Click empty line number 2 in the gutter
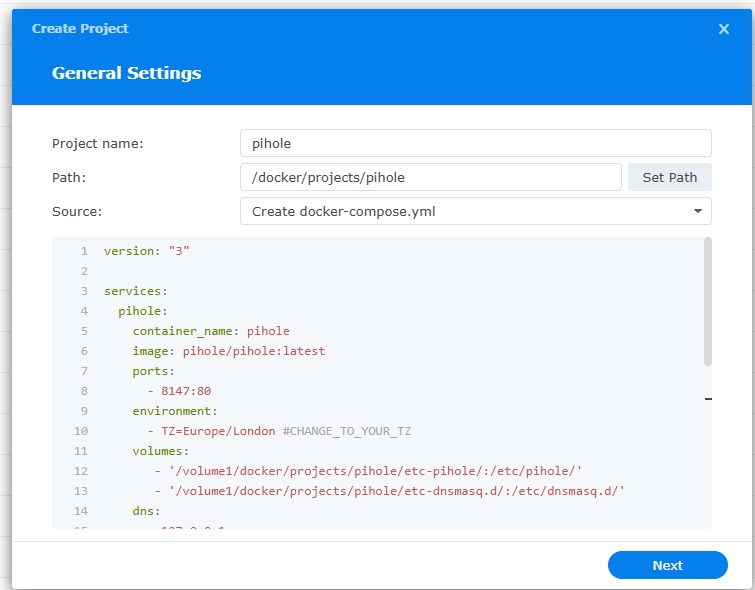This screenshot has height=590, width=755. (x=84, y=271)
